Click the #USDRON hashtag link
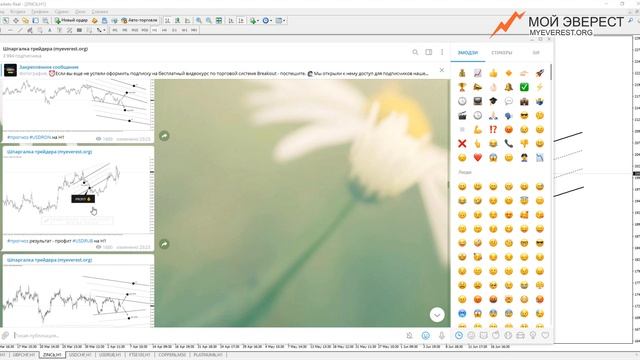This screenshot has width=640, height=360. (x=40, y=138)
